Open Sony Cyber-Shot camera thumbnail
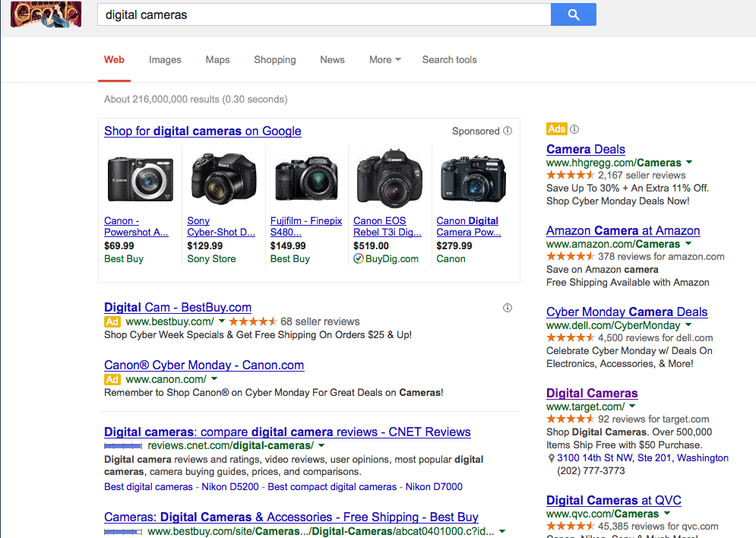The image size is (756, 538). (223, 177)
